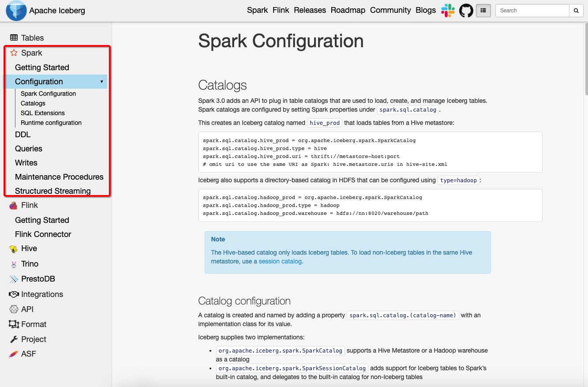Jump to Runtime configuration sub-item

(x=51, y=123)
